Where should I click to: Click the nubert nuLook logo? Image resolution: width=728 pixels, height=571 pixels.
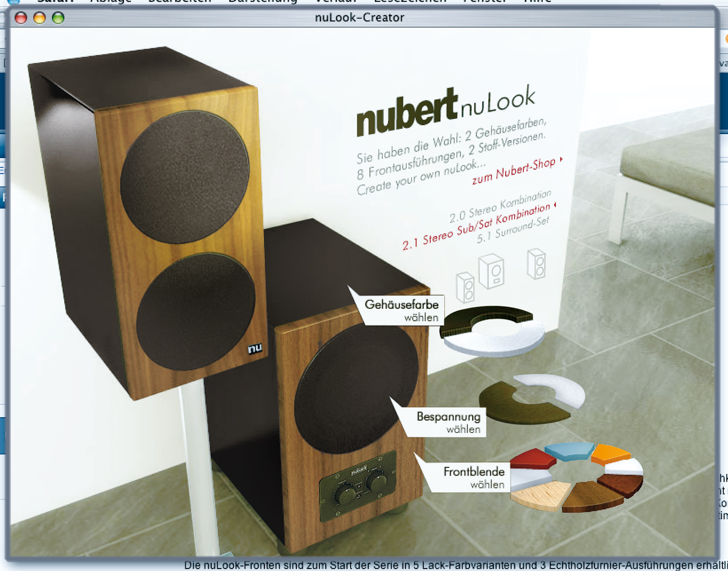pyautogui.click(x=446, y=111)
